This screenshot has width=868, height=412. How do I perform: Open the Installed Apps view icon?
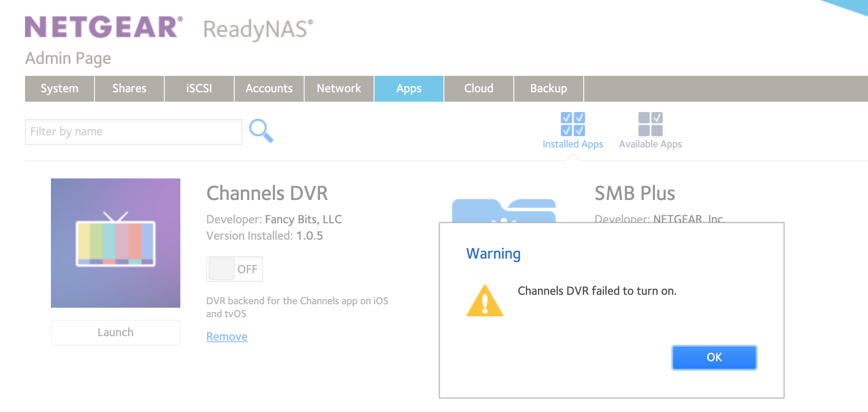[572, 124]
